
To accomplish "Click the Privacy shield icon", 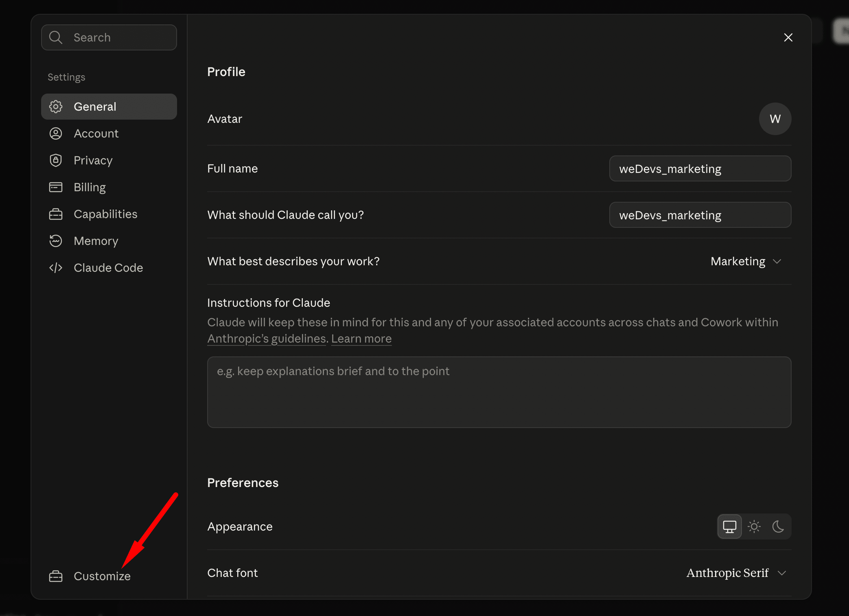I will click(x=56, y=160).
